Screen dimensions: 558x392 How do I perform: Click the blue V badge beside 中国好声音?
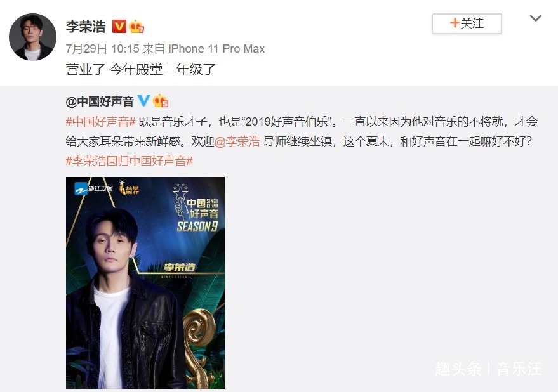[x=143, y=100]
